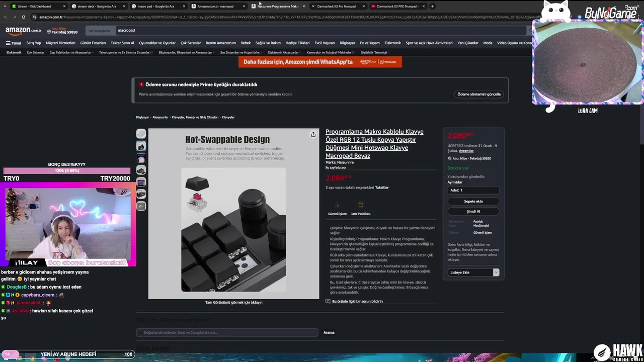Click the browser reload button
Screen dimensions: 644x362
(x=23, y=17)
